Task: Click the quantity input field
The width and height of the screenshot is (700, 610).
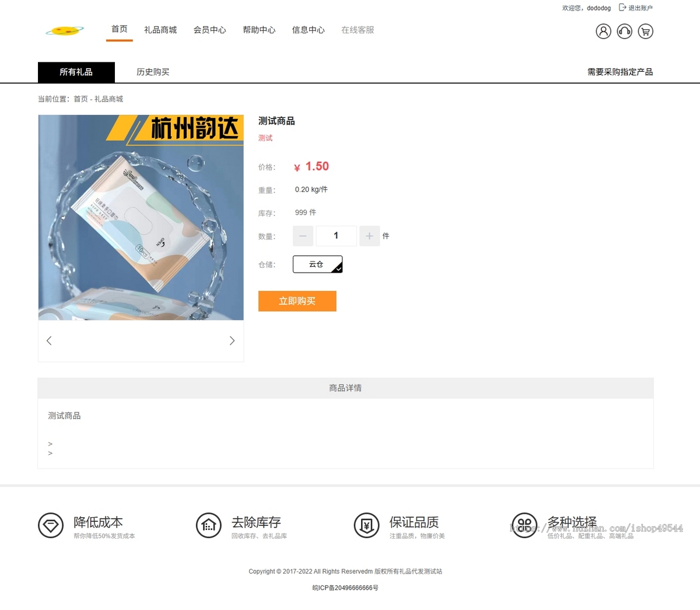Action: [x=336, y=236]
